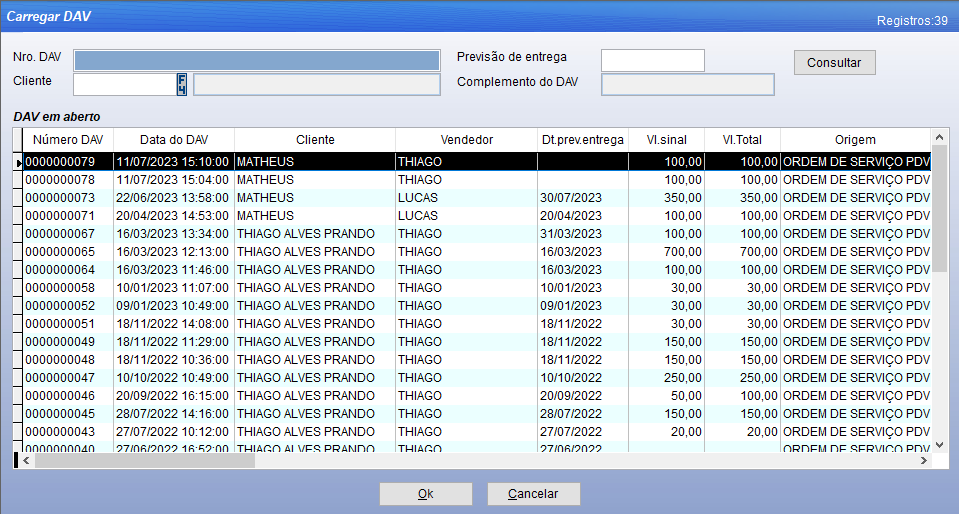Click the Cancelar button
The width and height of the screenshot is (959, 514).
point(533,494)
